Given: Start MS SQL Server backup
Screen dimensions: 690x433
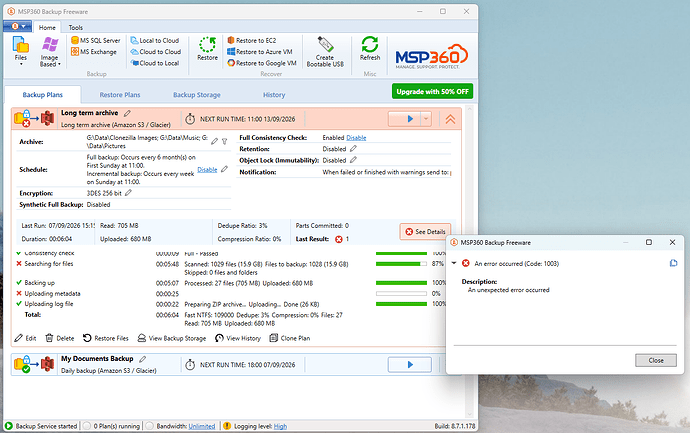Looking at the screenshot, I should [x=95, y=40].
